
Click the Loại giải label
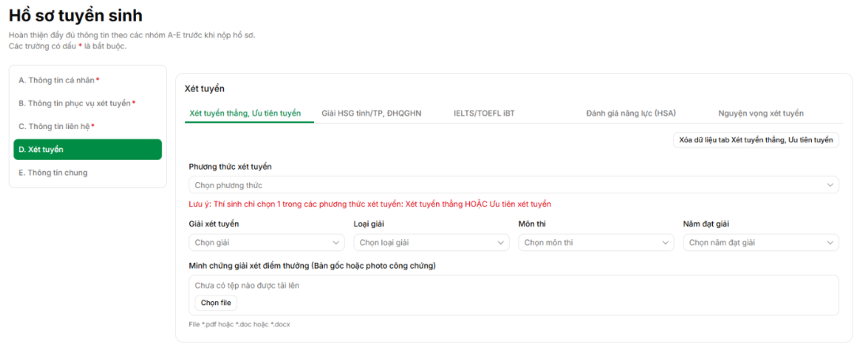(370, 224)
